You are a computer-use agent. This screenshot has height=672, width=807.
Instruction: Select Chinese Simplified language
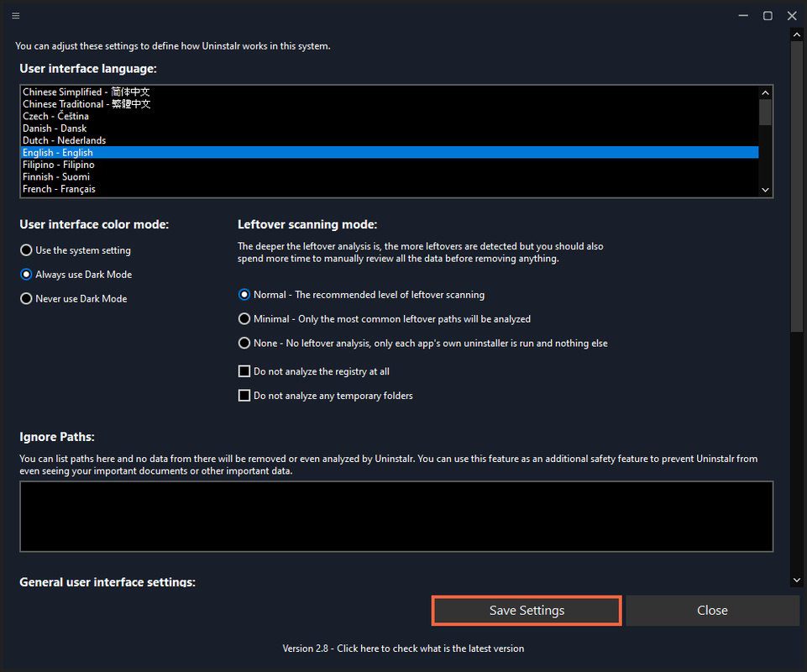[x=390, y=92]
